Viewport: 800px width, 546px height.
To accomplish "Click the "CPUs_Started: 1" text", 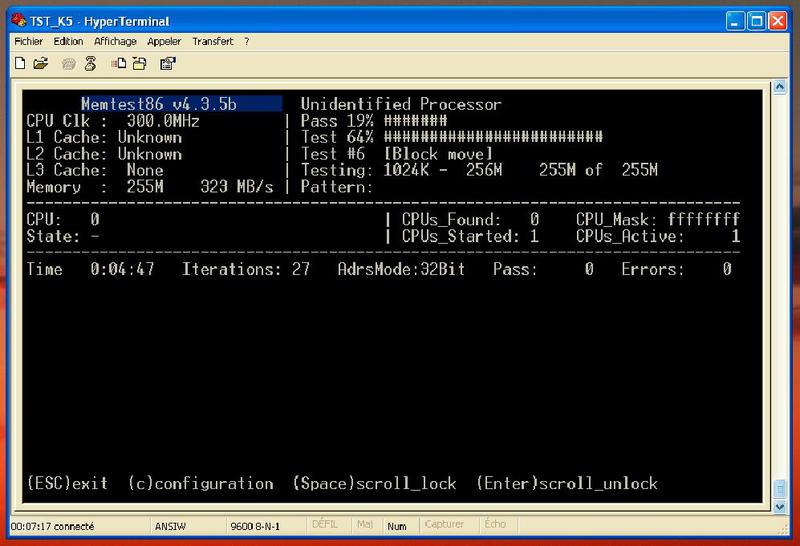I will tap(470, 236).
